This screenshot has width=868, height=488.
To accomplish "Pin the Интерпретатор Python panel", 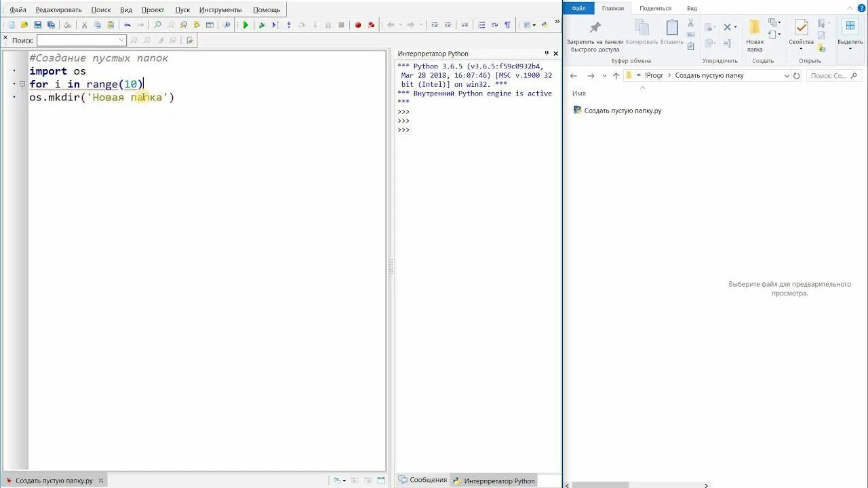I will point(547,53).
